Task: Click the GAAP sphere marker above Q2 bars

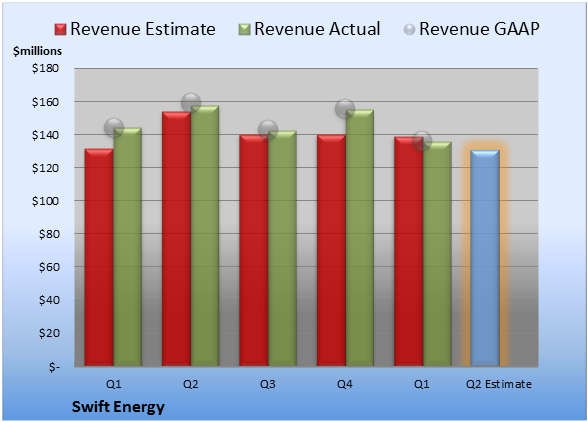Action: (x=191, y=102)
